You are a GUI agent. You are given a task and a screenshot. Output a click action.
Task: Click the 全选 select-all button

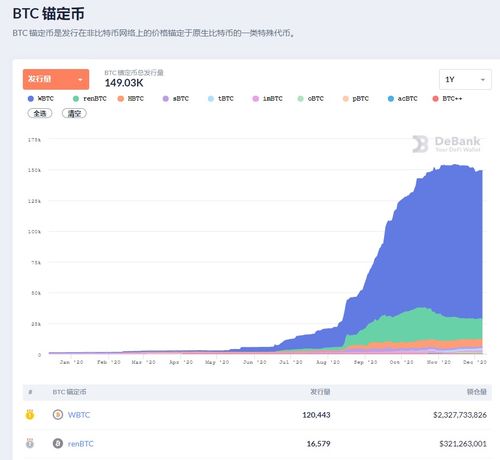(x=40, y=114)
